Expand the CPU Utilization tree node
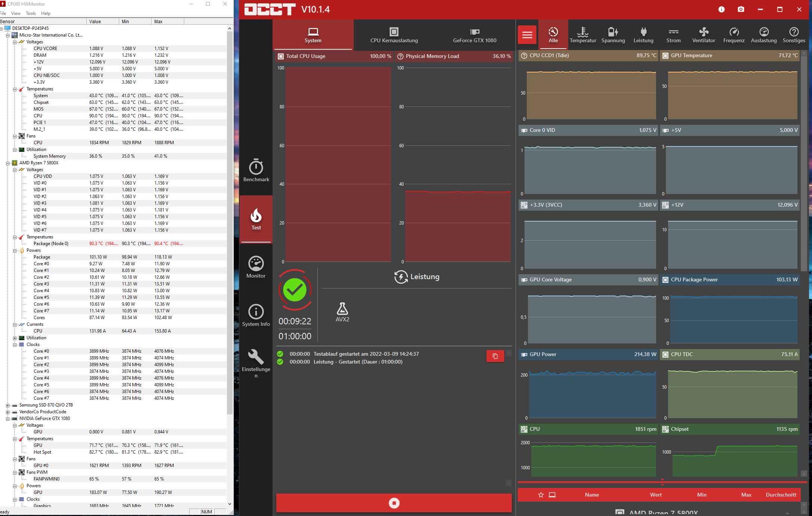Image resolution: width=812 pixels, height=516 pixels. [x=15, y=338]
